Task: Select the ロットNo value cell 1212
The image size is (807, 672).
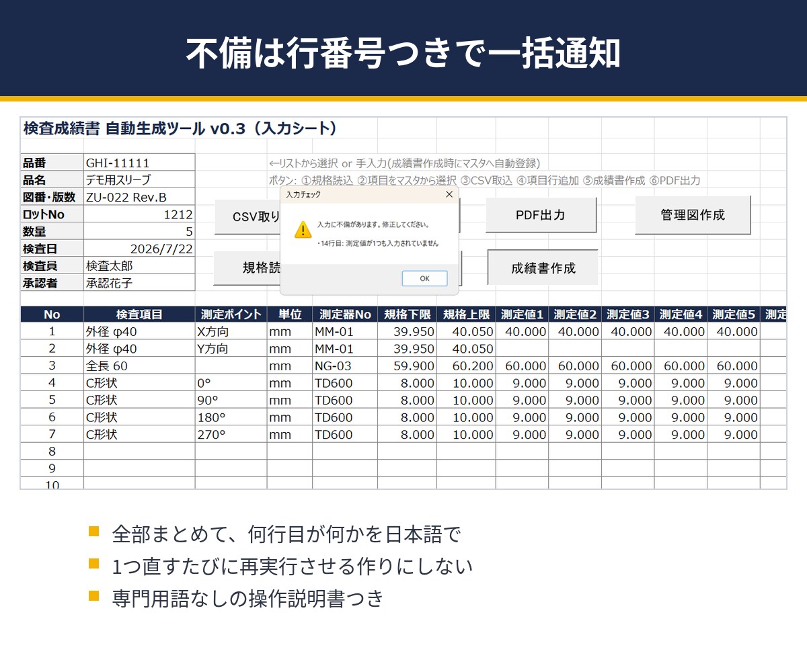Action: [139, 214]
